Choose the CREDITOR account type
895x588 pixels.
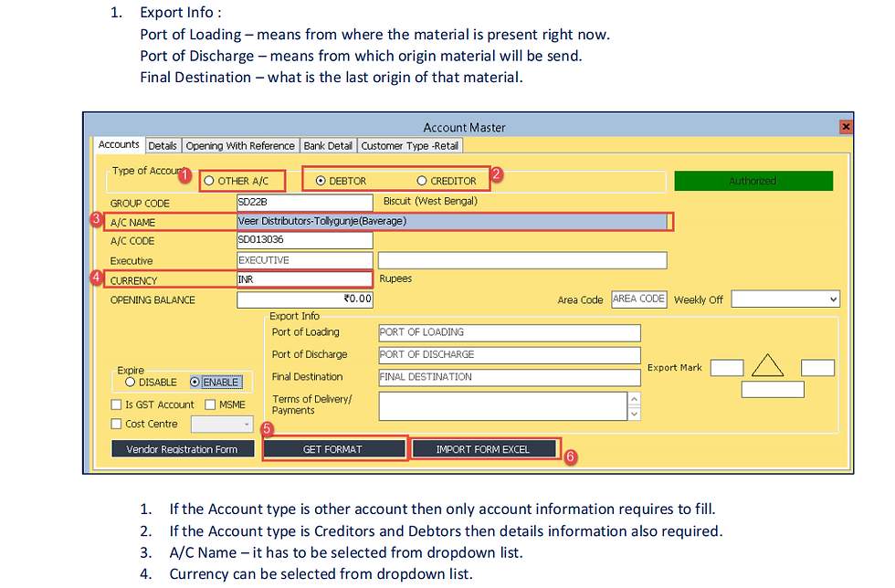tap(422, 181)
